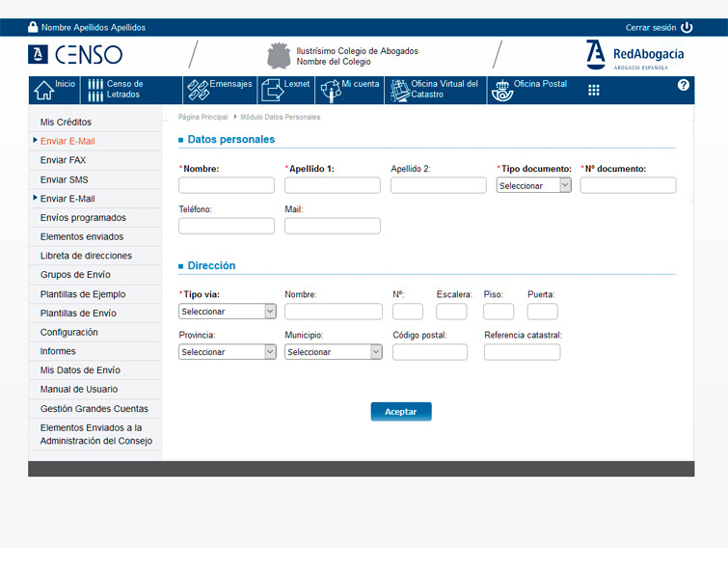Open Gestión Grandes Cuentas

95,409
